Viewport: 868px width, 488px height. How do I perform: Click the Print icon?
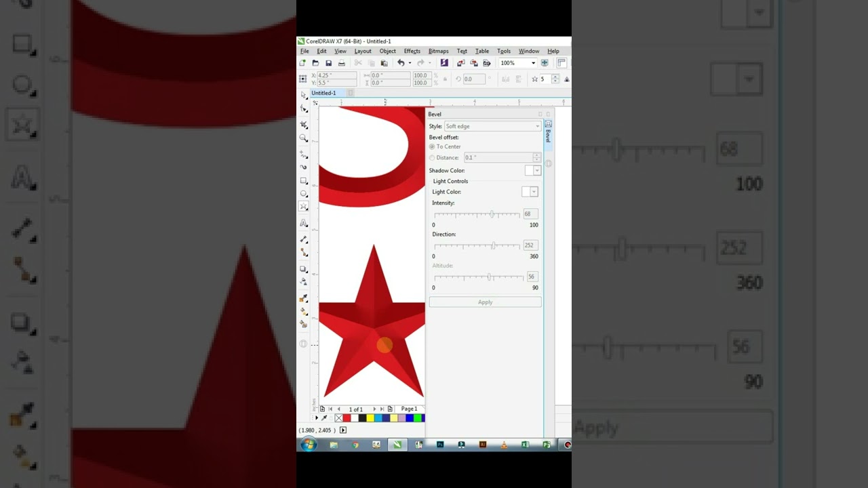[341, 63]
